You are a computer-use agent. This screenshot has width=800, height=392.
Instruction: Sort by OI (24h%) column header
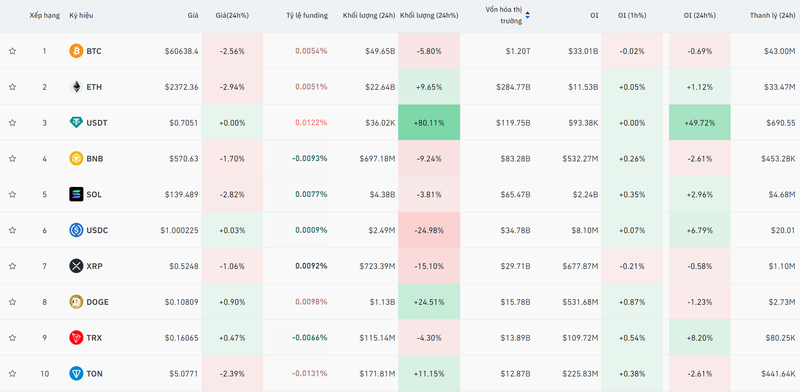pyautogui.click(x=699, y=16)
